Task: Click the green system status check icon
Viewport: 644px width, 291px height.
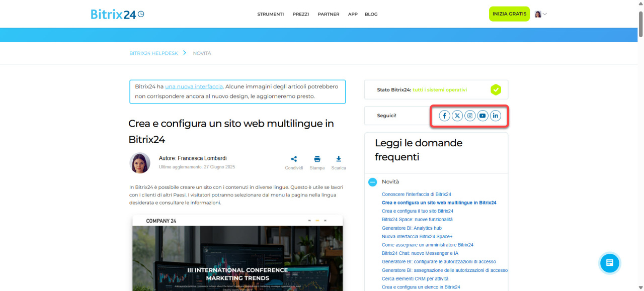Action: (x=496, y=90)
